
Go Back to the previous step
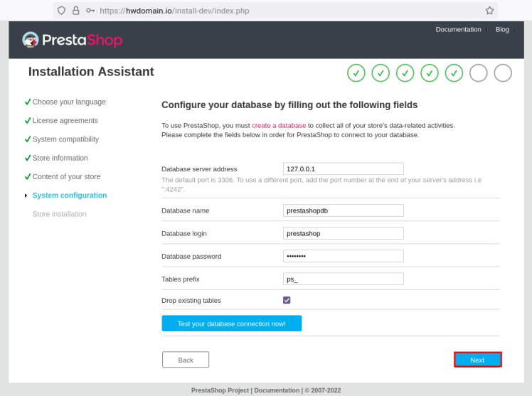click(185, 360)
